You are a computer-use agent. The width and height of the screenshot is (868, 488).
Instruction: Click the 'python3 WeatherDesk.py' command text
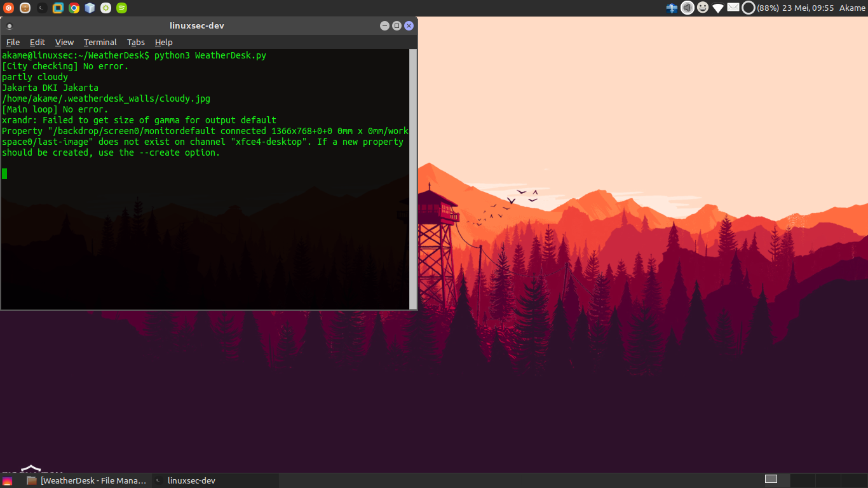click(x=210, y=55)
